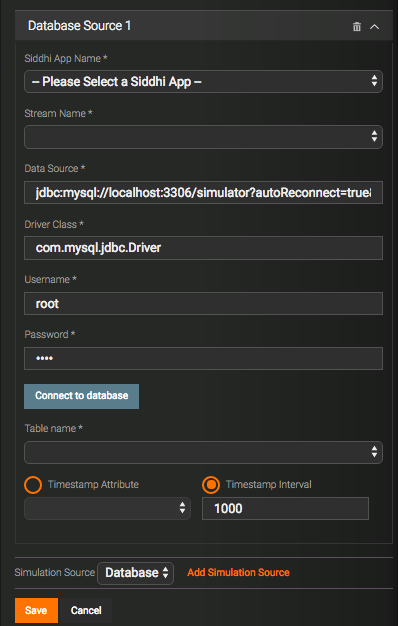
Task: Collapse the Database Source 1 panel
Action: pyautogui.click(x=374, y=26)
